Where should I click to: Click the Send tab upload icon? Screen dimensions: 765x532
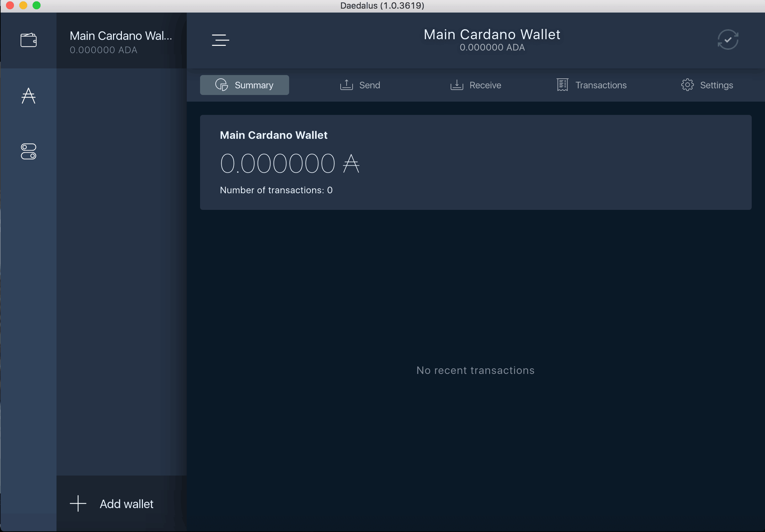click(x=346, y=85)
